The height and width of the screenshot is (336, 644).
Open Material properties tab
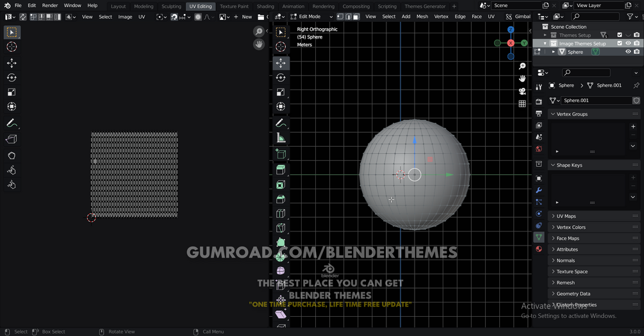(539, 249)
